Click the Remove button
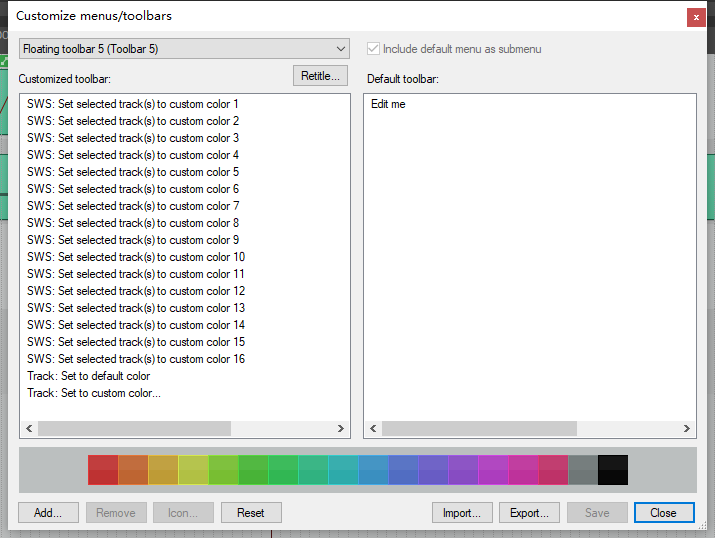The width and height of the screenshot is (715, 538). [116, 512]
